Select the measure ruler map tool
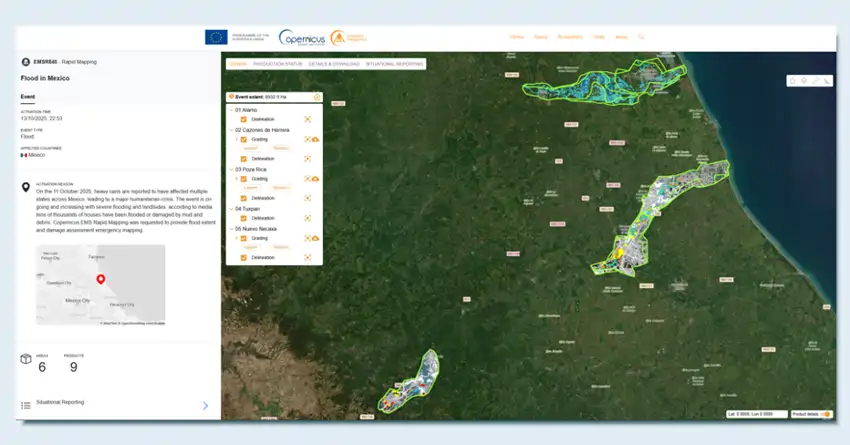 [x=816, y=80]
